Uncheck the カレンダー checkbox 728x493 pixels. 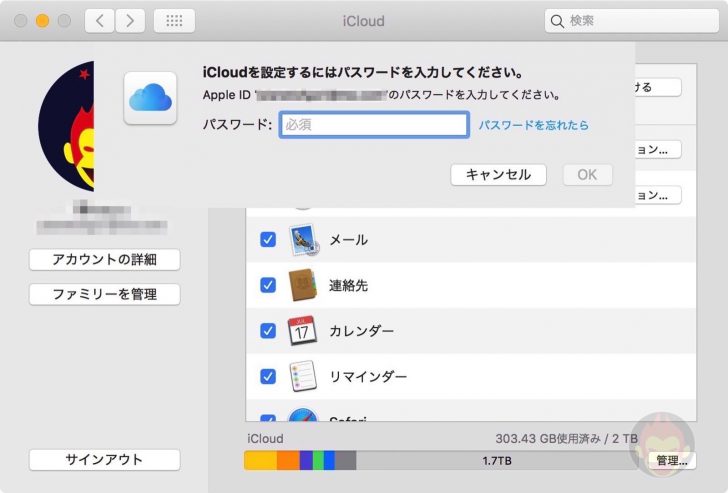268,331
